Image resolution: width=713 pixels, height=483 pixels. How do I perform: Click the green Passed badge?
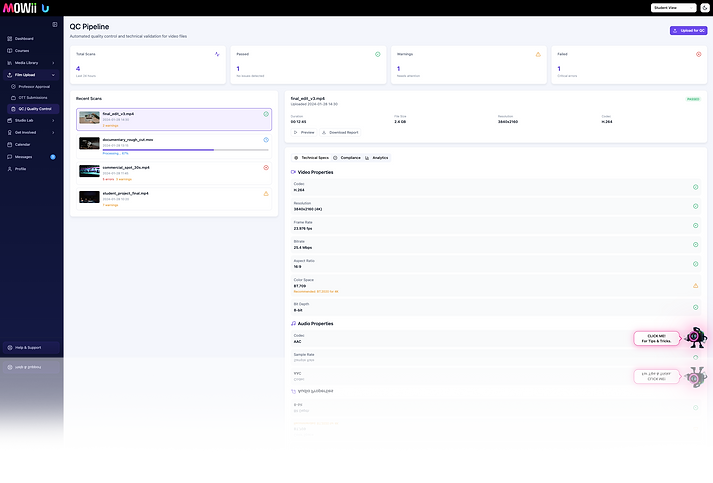[x=693, y=99]
